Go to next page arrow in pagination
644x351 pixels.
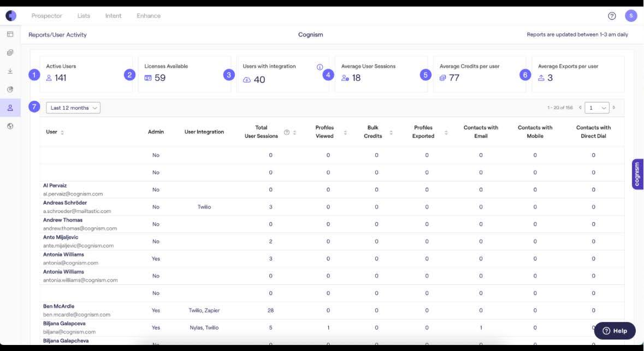click(614, 108)
